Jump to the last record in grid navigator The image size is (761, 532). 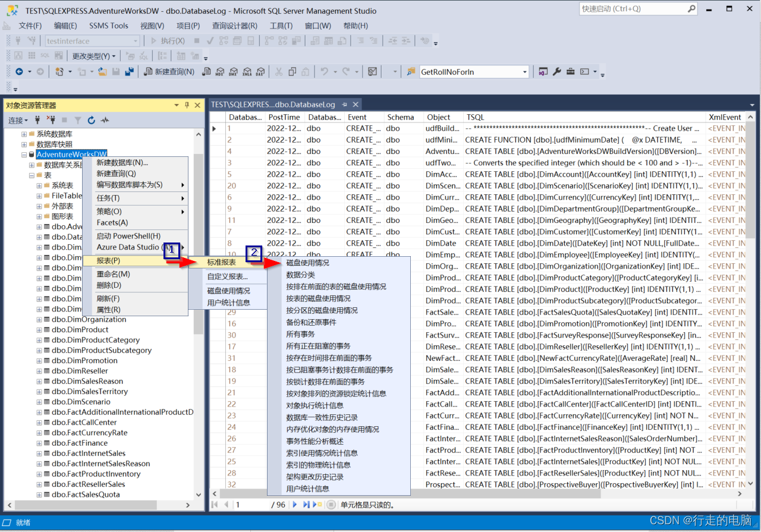pos(307,505)
